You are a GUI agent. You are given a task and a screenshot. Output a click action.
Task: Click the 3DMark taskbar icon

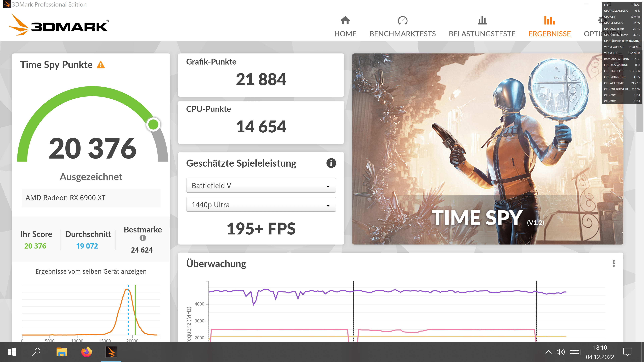tap(111, 352)
